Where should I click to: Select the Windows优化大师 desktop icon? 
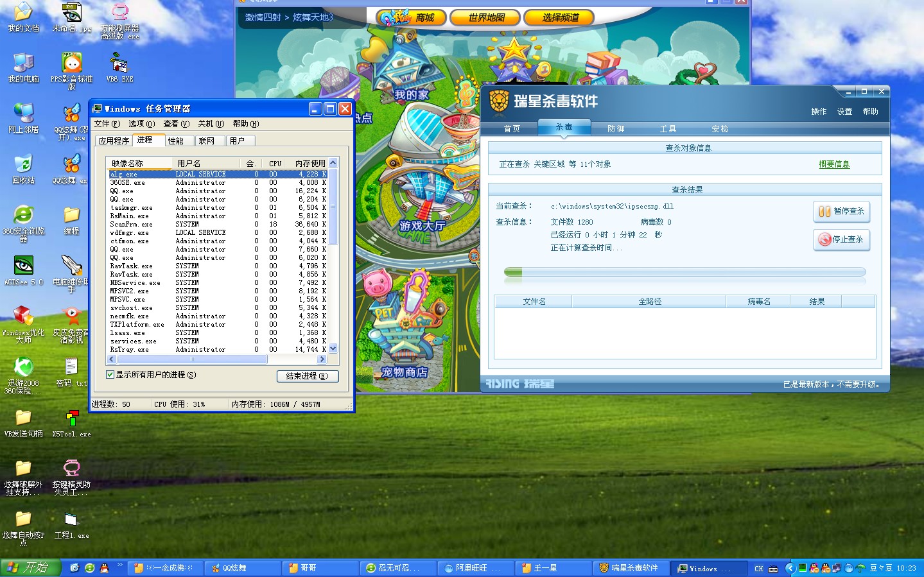click(23, 324)
